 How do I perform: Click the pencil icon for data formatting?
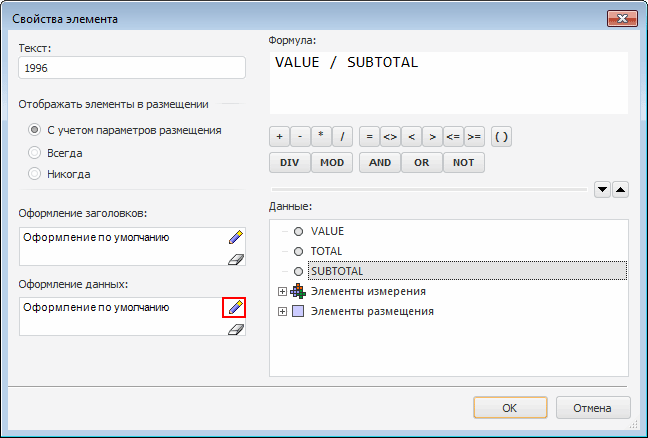235,308
